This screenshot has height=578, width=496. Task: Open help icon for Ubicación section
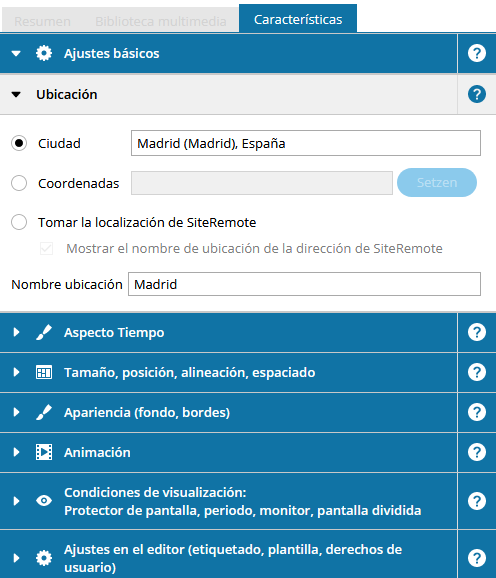coord(476,94)
